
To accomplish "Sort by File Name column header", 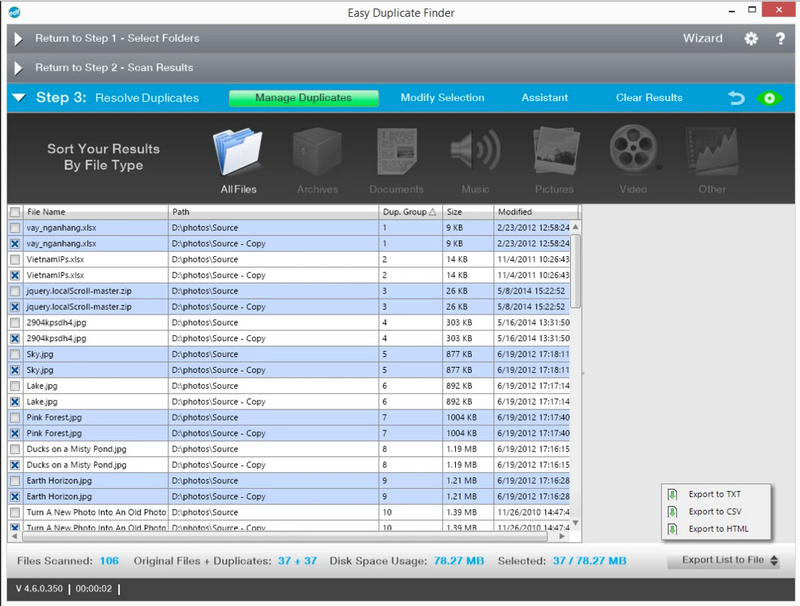I will click(95, 212).
